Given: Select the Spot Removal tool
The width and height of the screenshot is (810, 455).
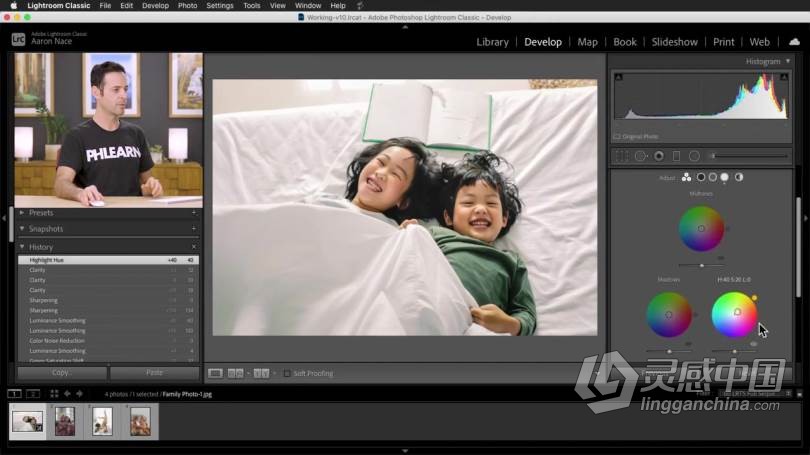Looking at the screenshot, I should (x=641, y=156).
